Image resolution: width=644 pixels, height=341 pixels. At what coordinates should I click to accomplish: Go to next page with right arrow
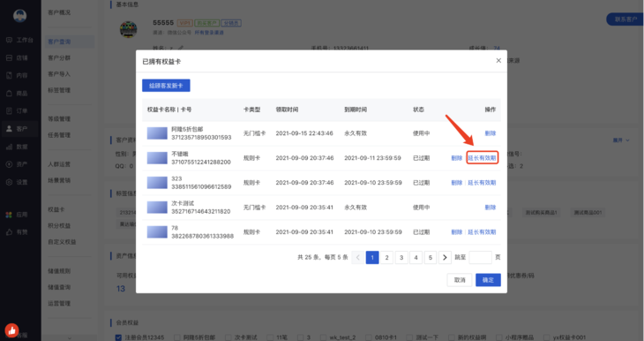coord(445,257)
